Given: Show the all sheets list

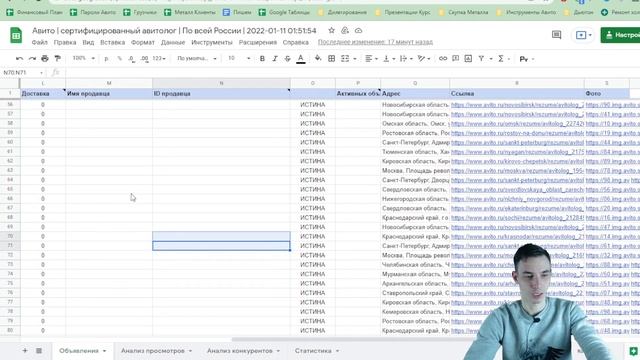Looking at the screenshot, I should pos(39,351).
